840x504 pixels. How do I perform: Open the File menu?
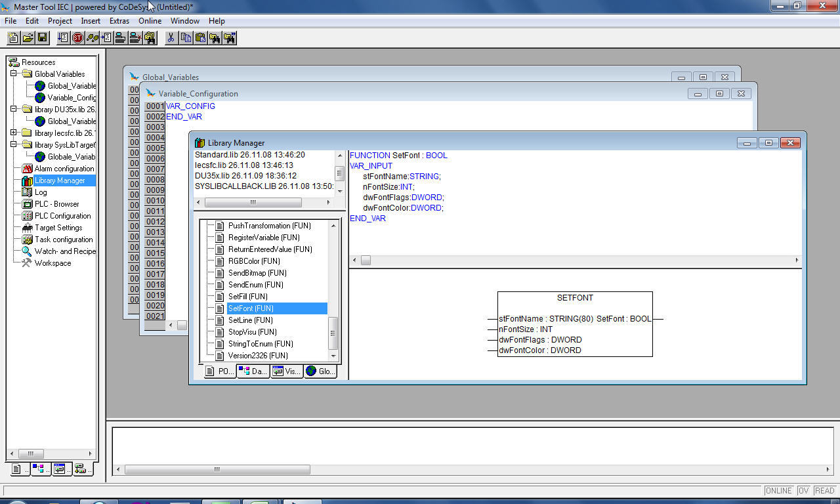click(x=10, y=21)
